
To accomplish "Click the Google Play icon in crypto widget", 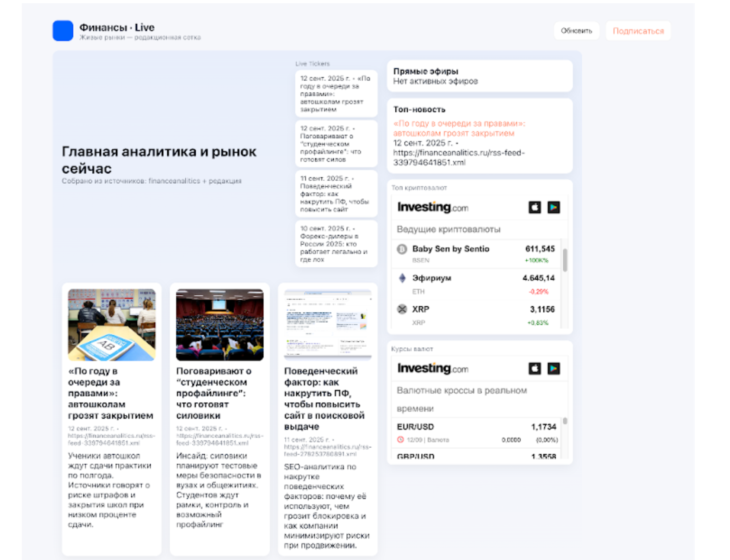I will pyautogui.click(x=554, y=207).
